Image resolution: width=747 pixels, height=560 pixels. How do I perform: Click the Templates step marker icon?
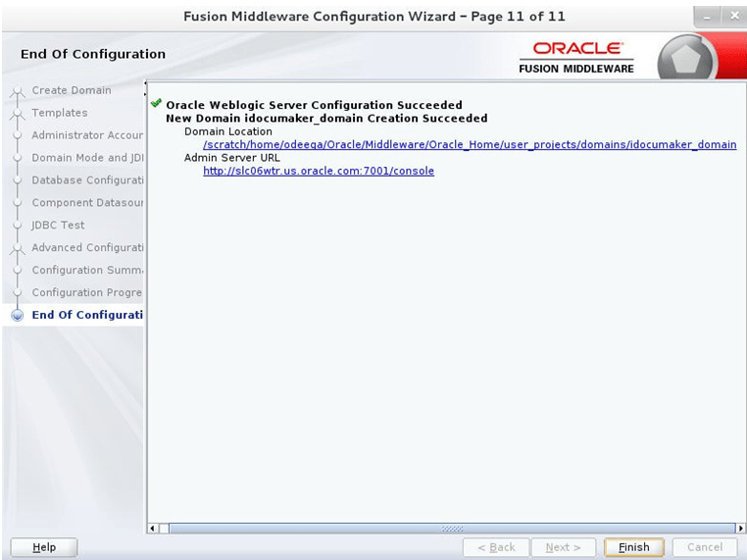coord(17,114)
